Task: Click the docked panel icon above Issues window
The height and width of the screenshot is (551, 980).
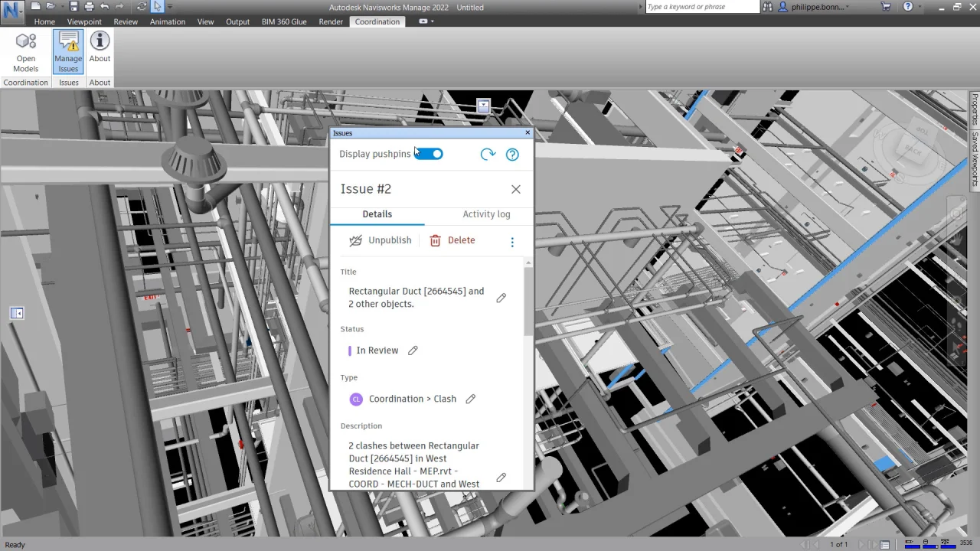Action: (483, 106)
